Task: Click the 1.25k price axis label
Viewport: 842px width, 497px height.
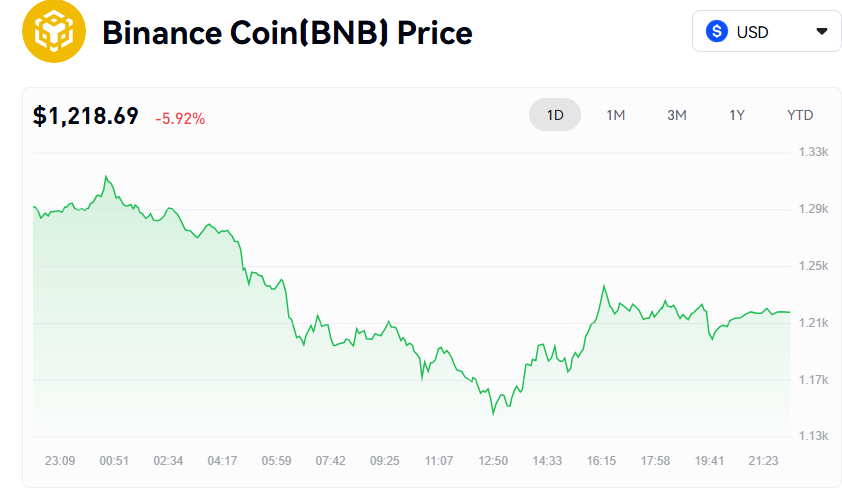Action: (813, 266)
